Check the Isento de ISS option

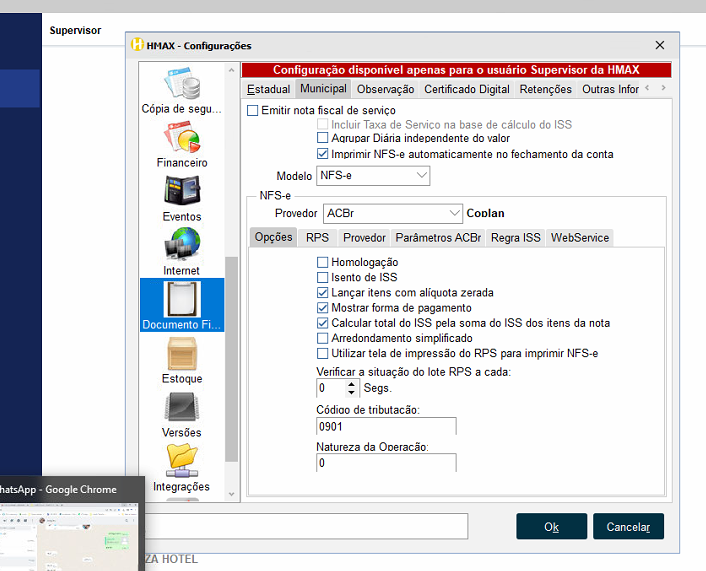pos(322,278)
